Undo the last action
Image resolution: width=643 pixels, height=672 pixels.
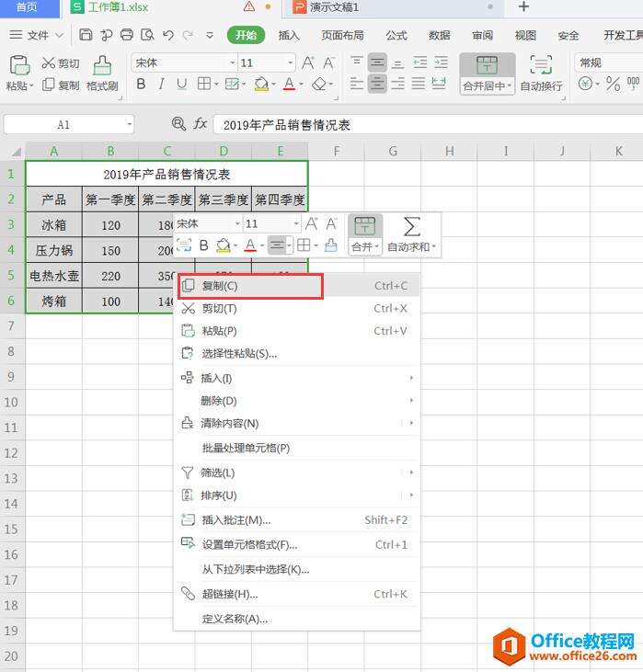[x=168, y=35]
